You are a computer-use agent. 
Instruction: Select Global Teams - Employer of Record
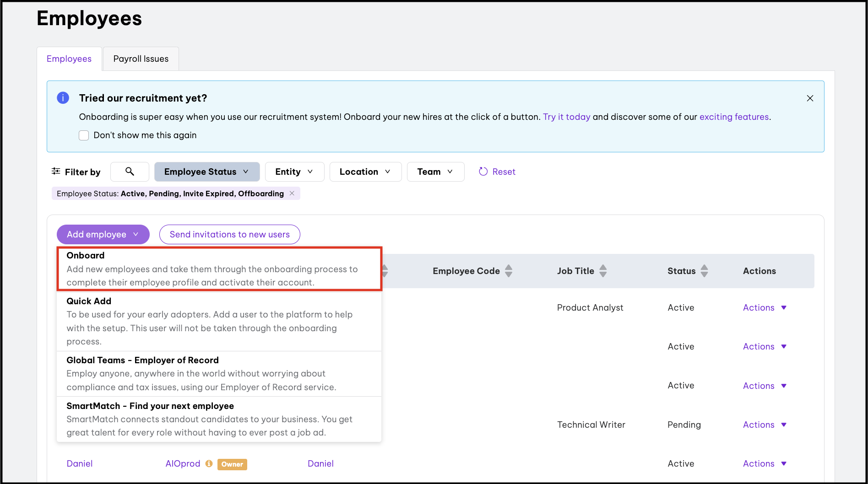click(x=219, y=373)
